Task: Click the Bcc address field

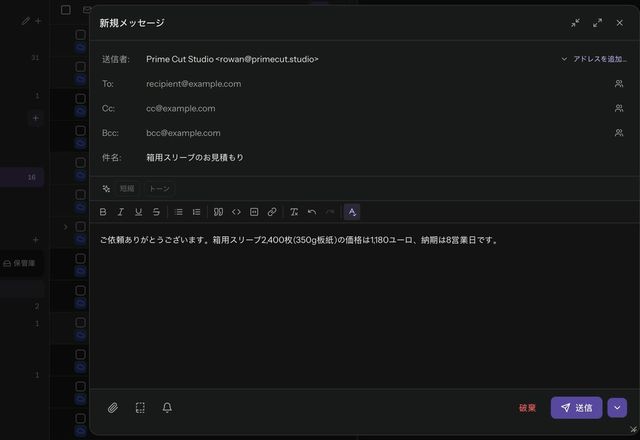Action: 376,133
